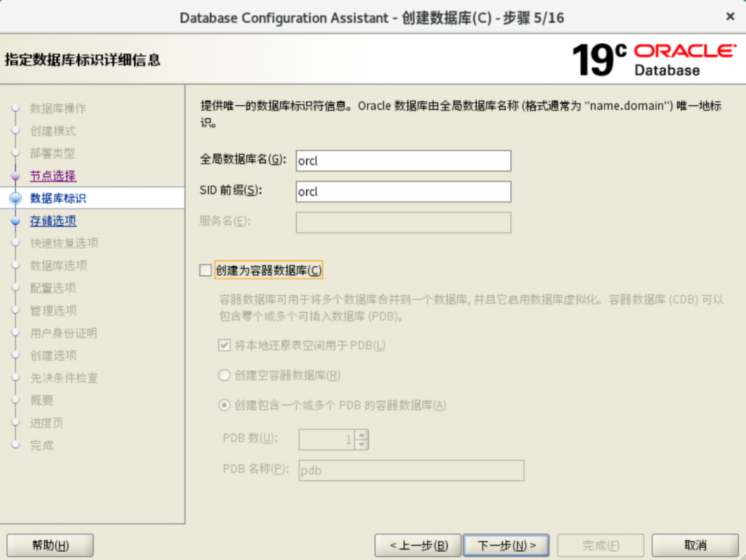Screen dimensions: 746x560
Task: Open help with 帮助(H) button
Action: coord(50,546)
